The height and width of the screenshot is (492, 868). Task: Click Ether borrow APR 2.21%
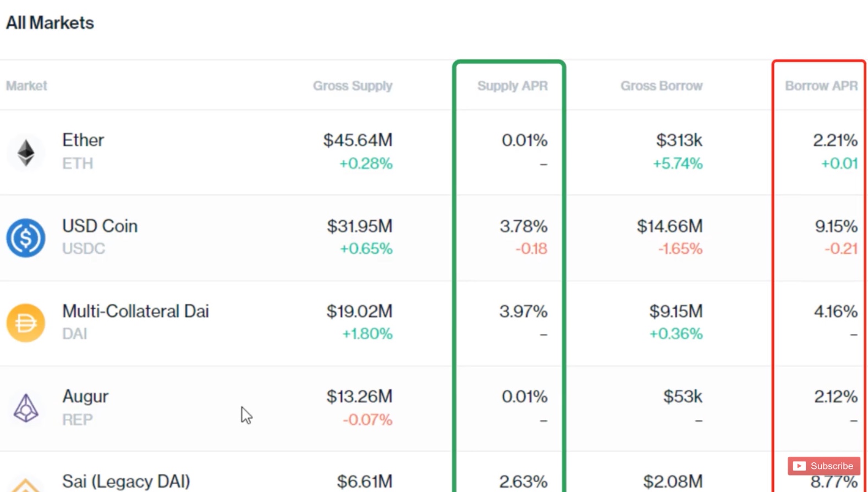tap(835, 140)
